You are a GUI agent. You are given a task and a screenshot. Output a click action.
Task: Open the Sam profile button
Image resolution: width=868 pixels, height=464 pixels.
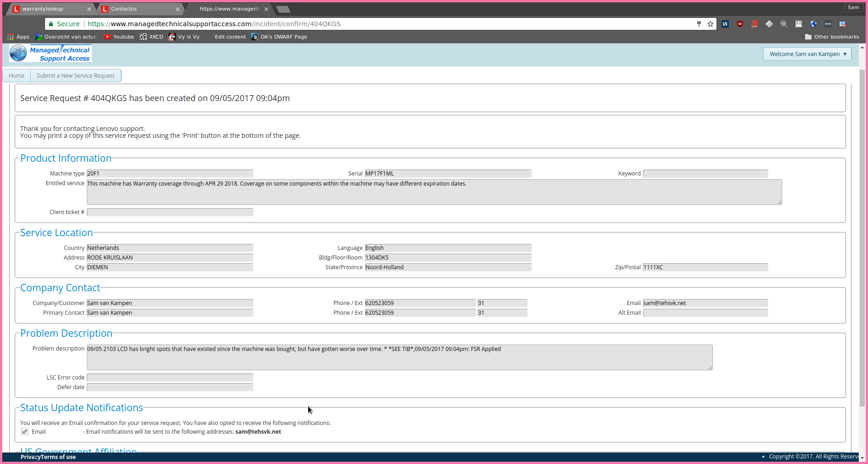coord(853,7)
